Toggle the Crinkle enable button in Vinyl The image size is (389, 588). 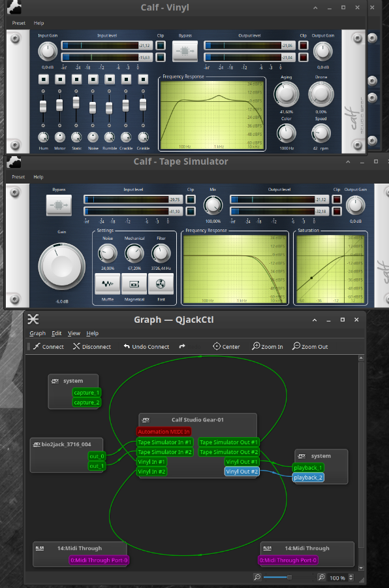tap(143, 79)
